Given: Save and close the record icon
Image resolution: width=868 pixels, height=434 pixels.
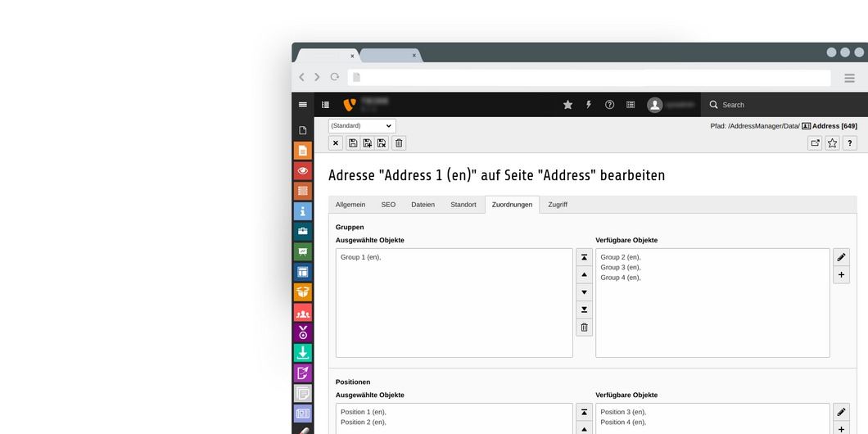Looking at the screenshot, I should click(x=382, y=142).
